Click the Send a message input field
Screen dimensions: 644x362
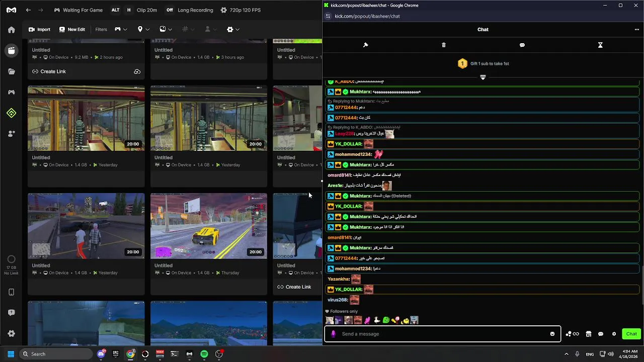(443, 334)
